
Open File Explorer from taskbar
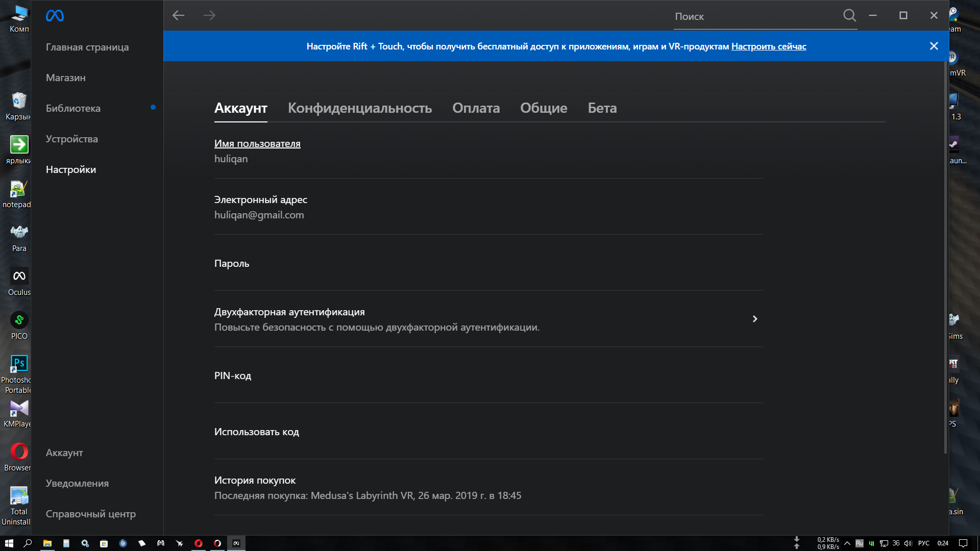pyautogui.click(x=47, y=543)
